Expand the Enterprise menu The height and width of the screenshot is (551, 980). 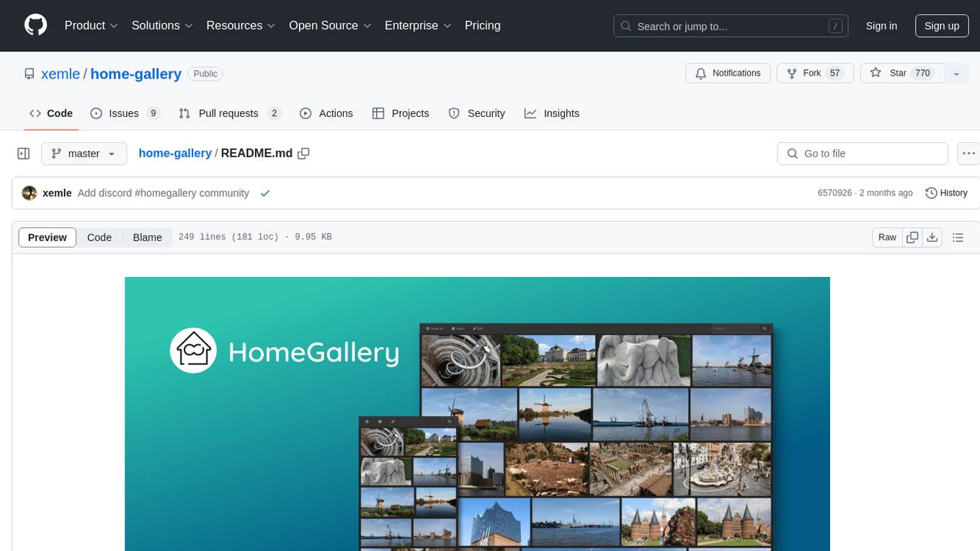[x=418, y=25]
